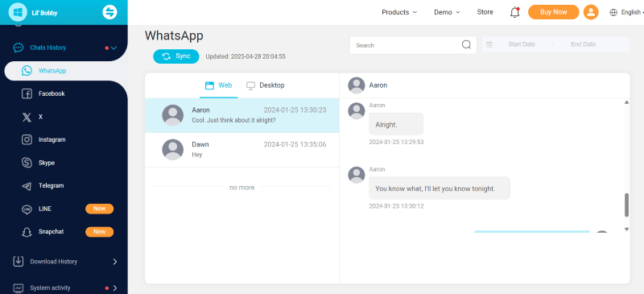644x294 pixels.
Task: Collapse the Chats History section chevron
Action: click(x=114, y=48)
